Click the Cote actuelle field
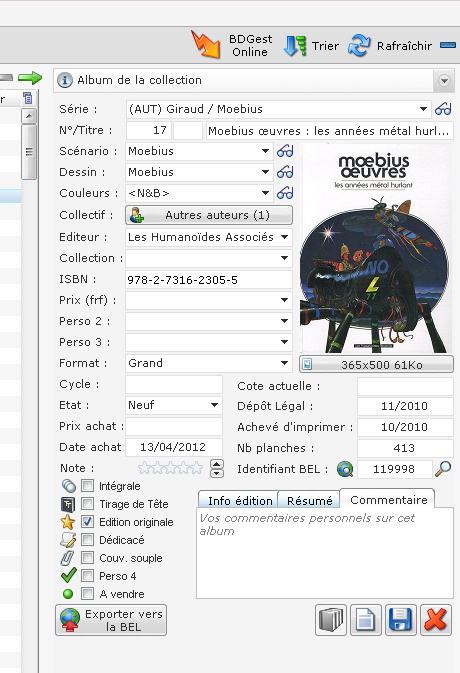The image size is (460, 673). coord(405,386)
